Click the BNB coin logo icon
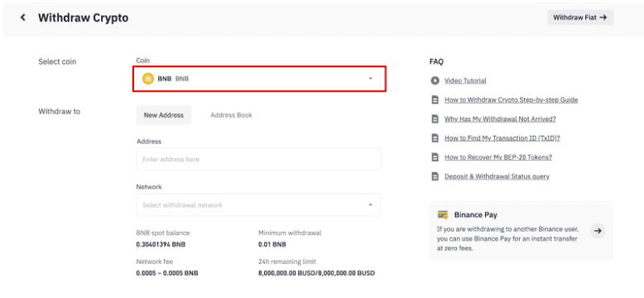This screenshot has width=644, height=298. tap(148, 79)
